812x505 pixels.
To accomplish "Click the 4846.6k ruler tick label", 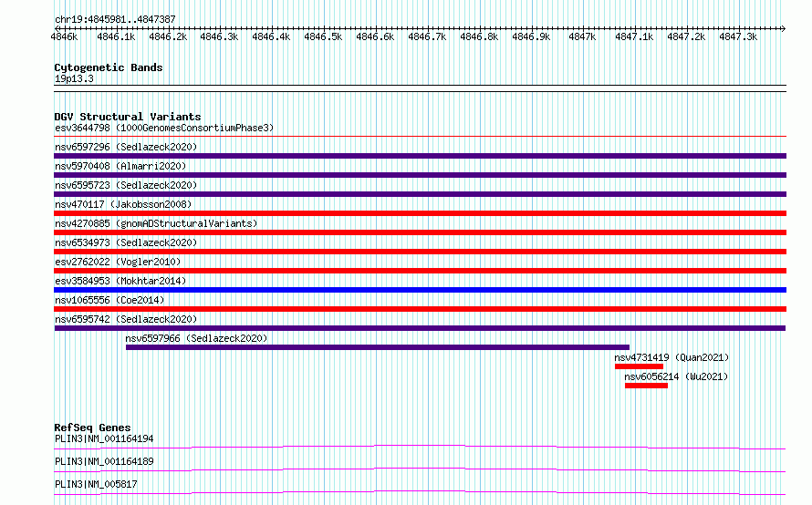I will point(375,36).
